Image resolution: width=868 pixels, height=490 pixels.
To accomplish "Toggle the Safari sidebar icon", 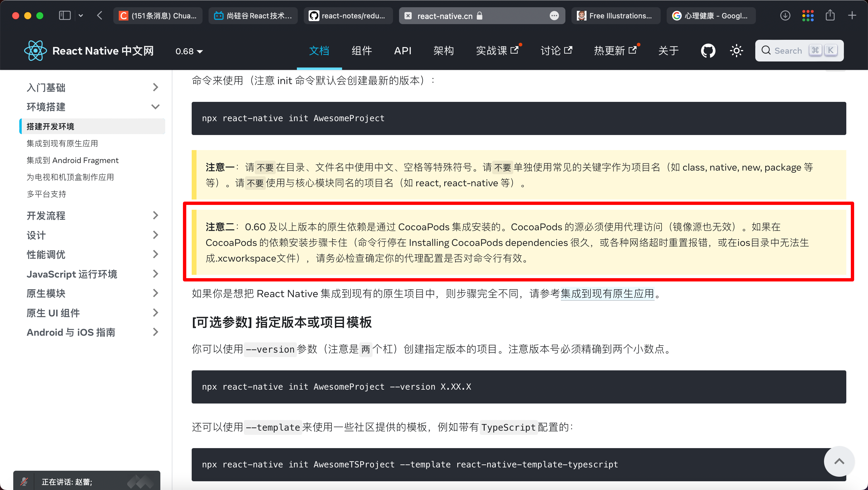I will click(64, 15).
